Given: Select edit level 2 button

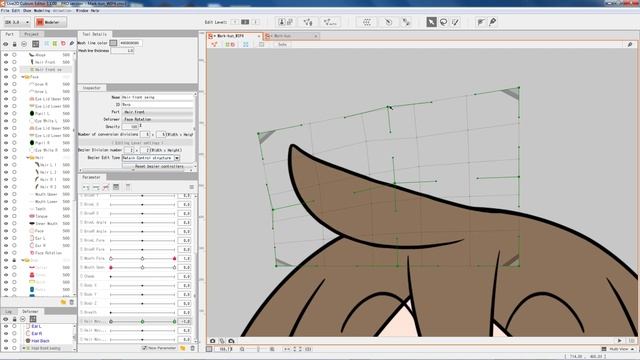Looking at the screenshot, I should (x=245, y=22).
